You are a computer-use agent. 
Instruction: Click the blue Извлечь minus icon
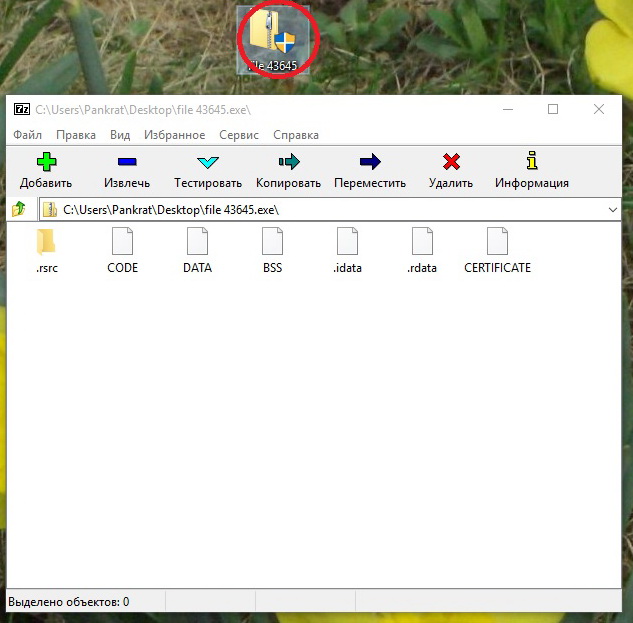pyautogui.click(x=127, y=162)
